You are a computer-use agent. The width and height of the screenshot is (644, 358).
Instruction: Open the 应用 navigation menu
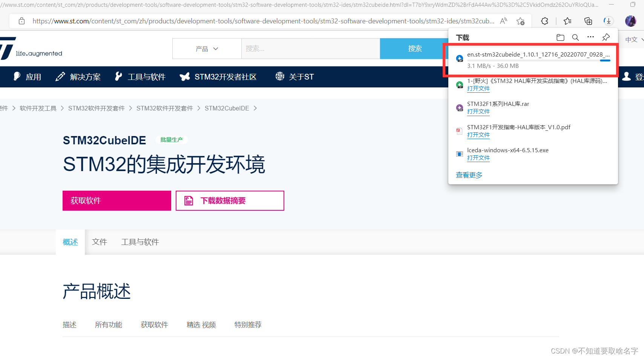pyautogui.click(x=27, y=77)
